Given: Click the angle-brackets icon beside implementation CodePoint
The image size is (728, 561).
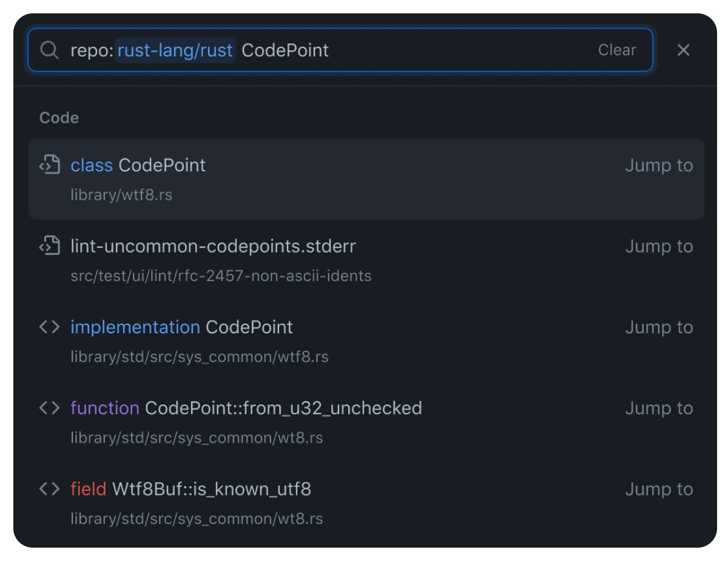Looking at the screenshot, I should (x=50, y=327).
